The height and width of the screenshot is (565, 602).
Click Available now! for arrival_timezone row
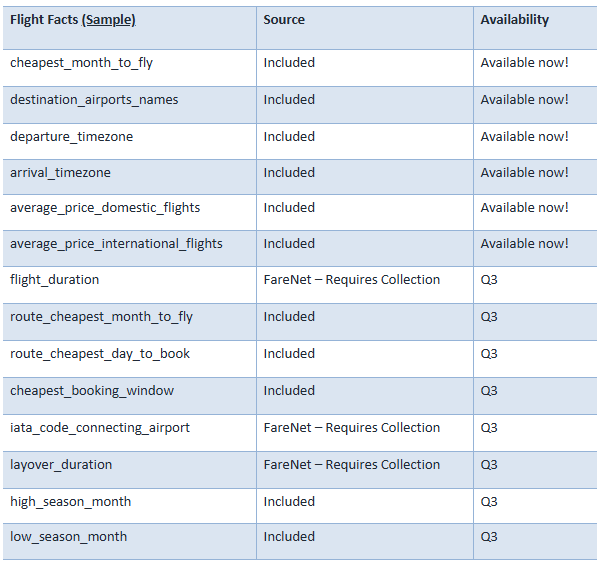[x=524, y=173]
